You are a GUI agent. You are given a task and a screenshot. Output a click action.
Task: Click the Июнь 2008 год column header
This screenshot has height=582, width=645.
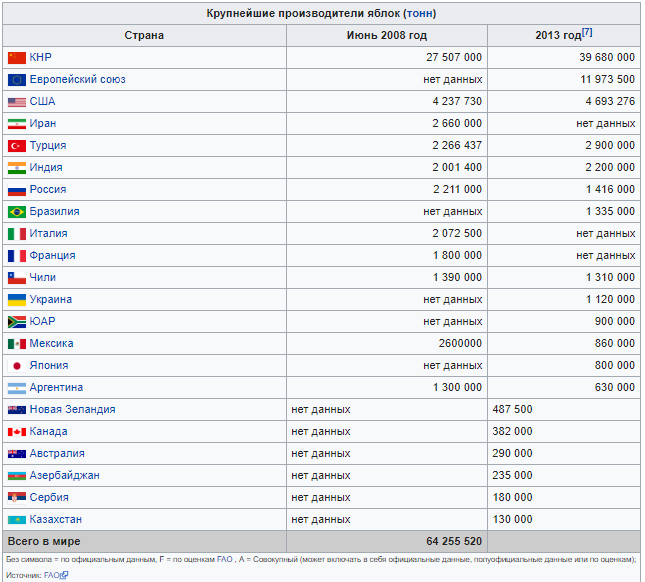pos(387,36)
